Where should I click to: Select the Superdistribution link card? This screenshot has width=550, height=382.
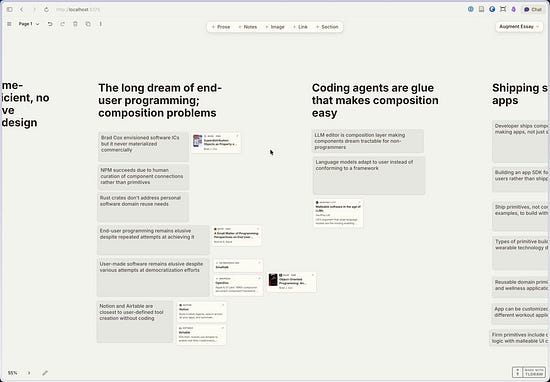(216, 142)
